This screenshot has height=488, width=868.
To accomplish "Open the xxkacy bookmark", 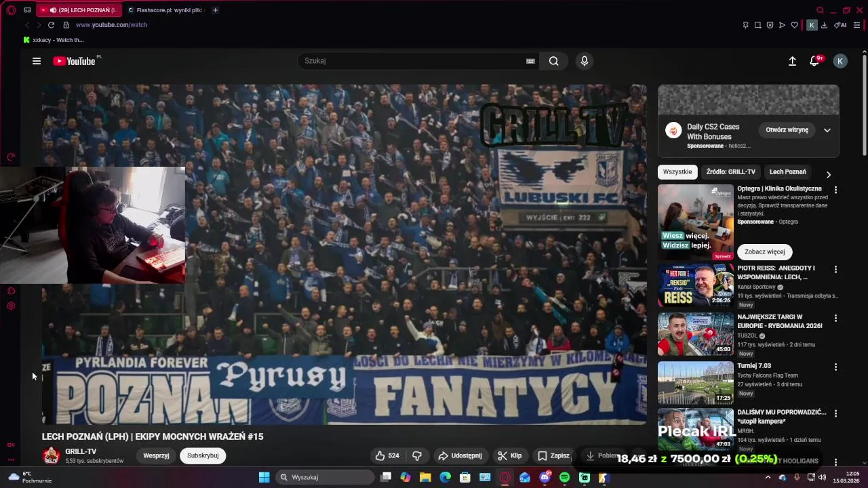I will 54,40.
